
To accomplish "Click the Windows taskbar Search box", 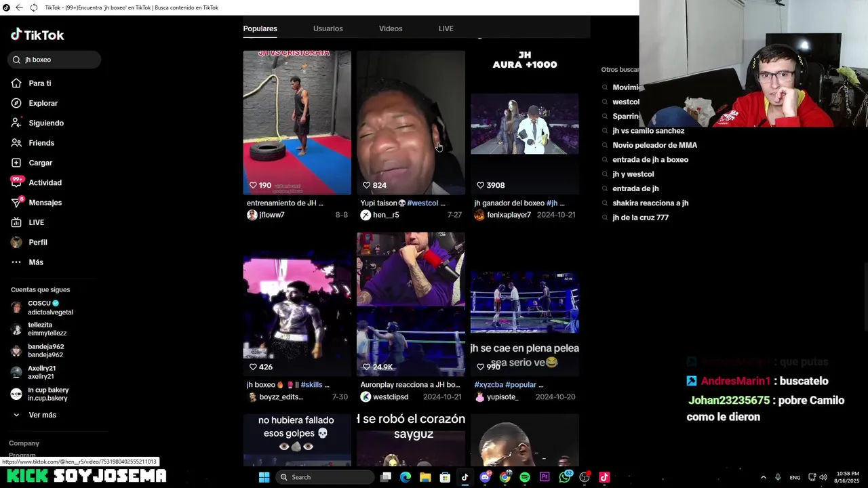I will (x=326, y=477).
